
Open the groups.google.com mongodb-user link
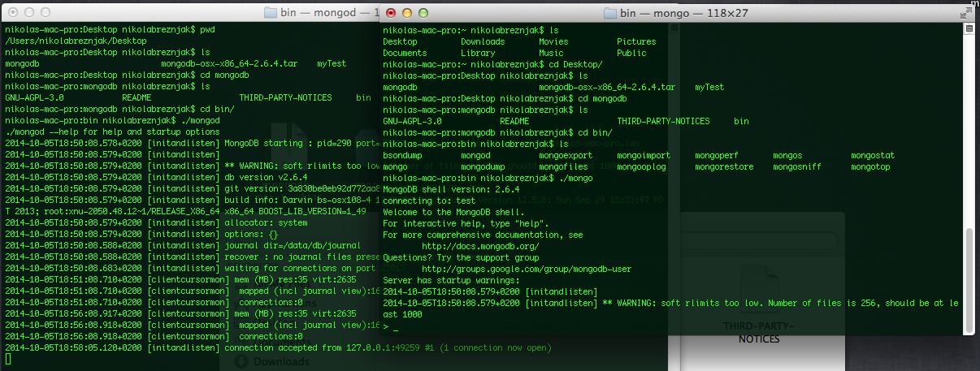tap(527, 269)
